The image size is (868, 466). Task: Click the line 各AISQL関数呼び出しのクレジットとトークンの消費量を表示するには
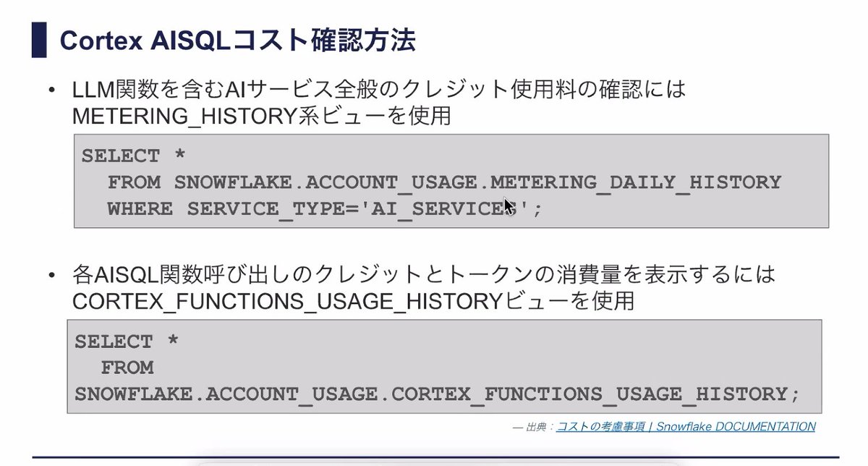point(424,275)
